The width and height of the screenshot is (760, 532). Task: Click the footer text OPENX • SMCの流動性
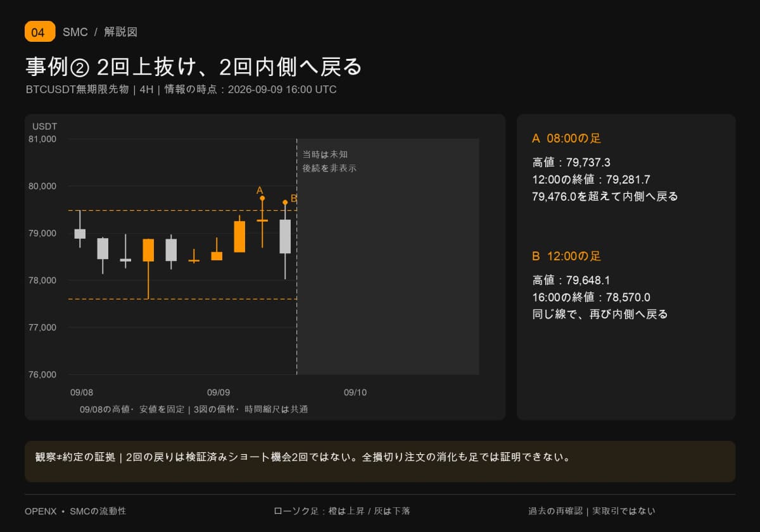coord(75,511)
